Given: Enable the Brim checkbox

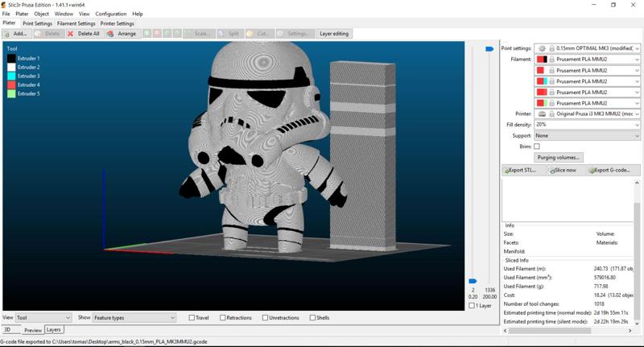Looking at the screenshot, I should coord(537,147).
